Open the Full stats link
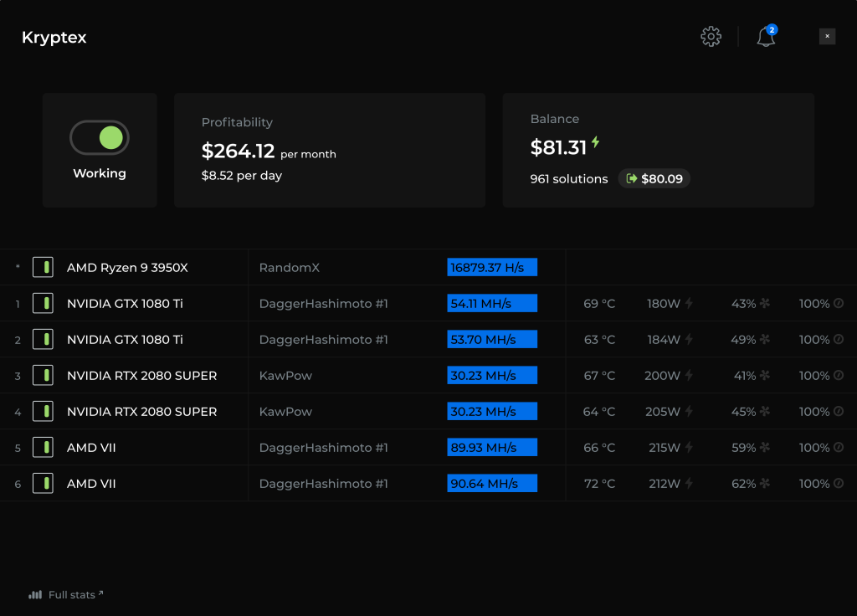The image size is (857, 616). point(74,594)
